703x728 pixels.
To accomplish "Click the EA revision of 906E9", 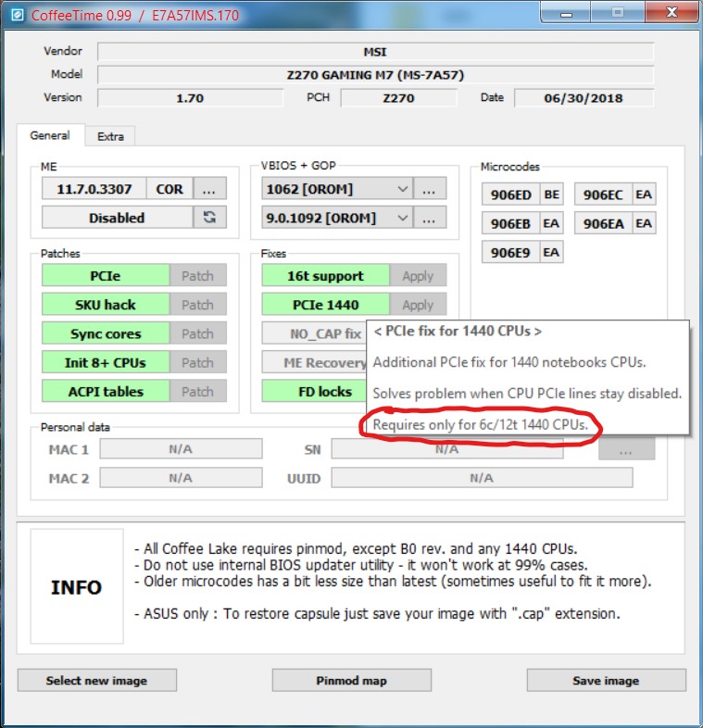I will [x=552, y=252].
